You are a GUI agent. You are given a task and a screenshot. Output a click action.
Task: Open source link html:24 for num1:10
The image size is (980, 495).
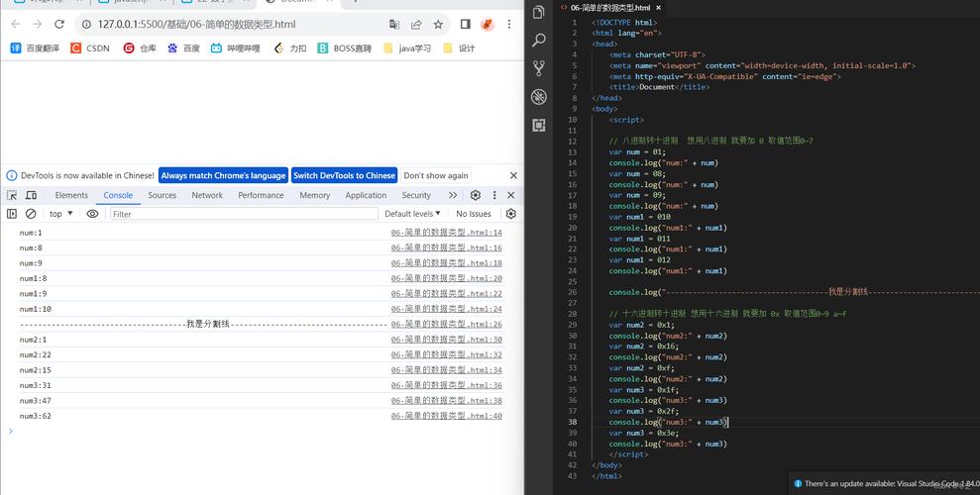click(x=446, y=309)
